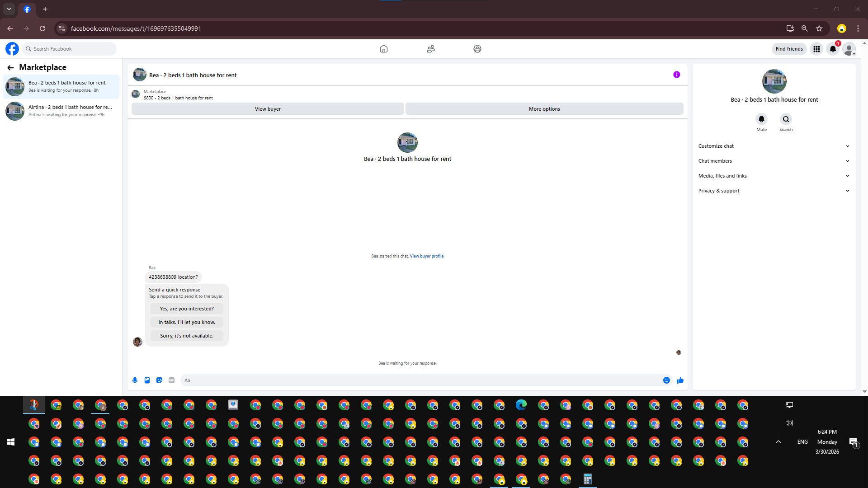Go to the Facebook Home tab
Viewport: 868px width, 488px height.
[x=383, y=49]
